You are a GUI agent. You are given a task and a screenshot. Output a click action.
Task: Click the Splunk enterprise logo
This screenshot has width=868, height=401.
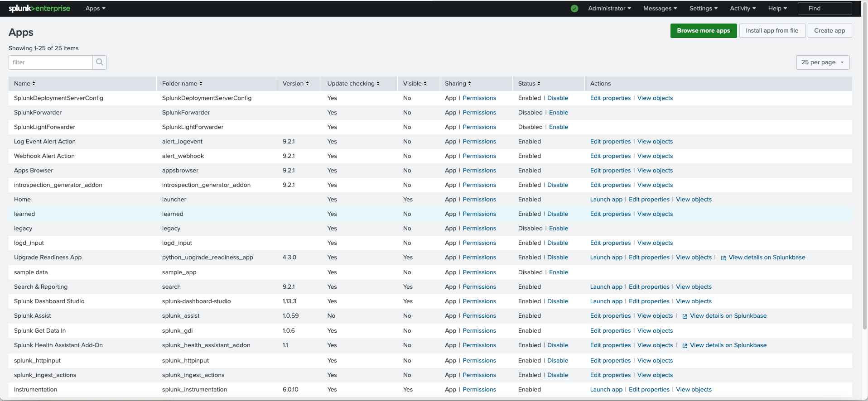(39, 8)
